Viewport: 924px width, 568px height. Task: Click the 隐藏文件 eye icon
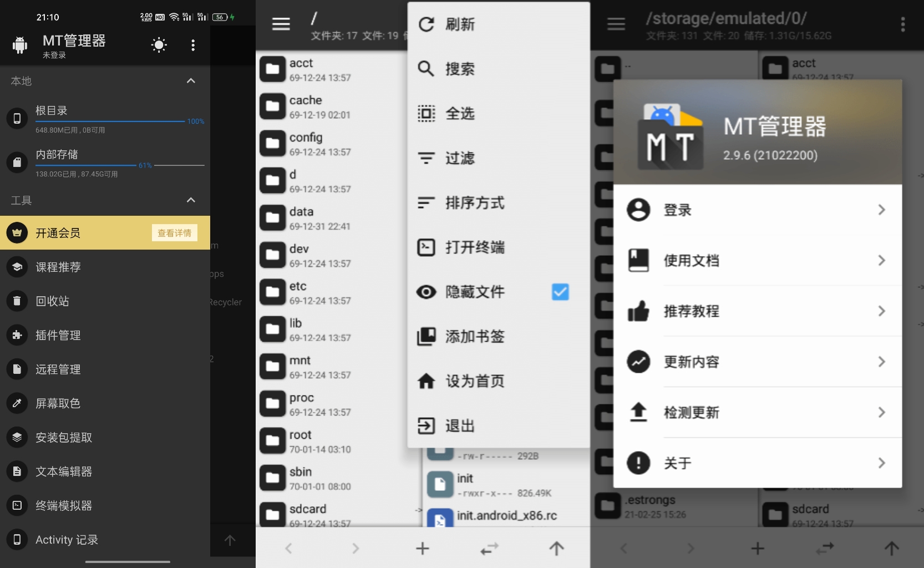click(x=426, y=292)
